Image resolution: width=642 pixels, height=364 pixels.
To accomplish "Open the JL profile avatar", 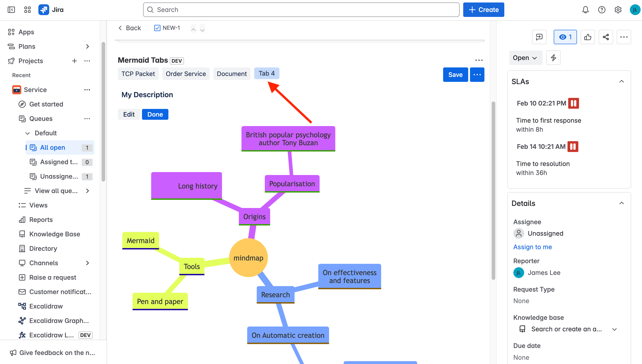I will point(635,10).
